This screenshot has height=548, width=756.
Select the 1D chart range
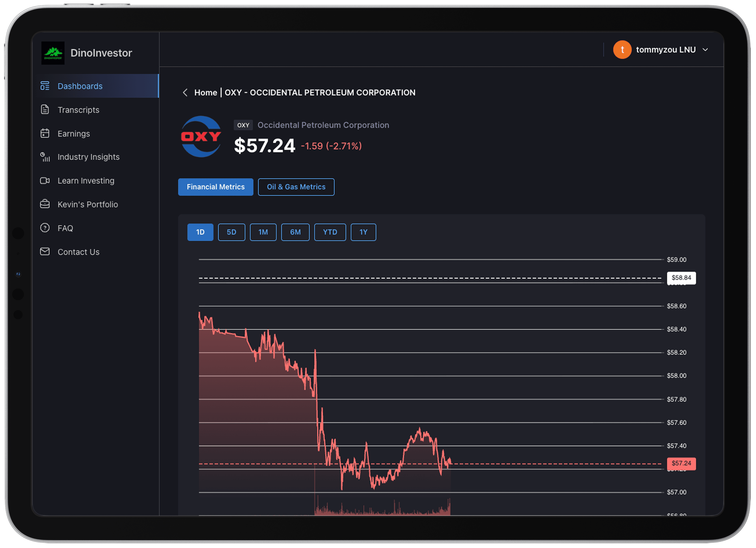coord(200,232)
